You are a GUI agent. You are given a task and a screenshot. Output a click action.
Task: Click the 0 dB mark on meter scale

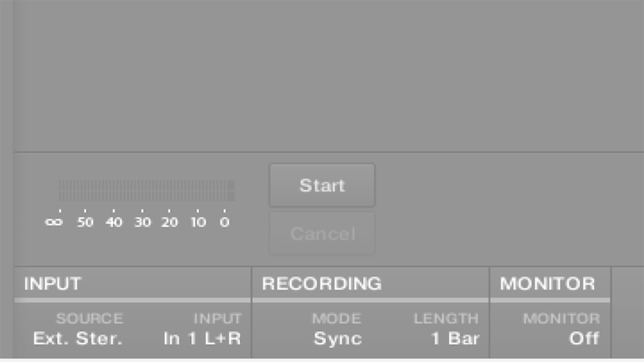224,222
